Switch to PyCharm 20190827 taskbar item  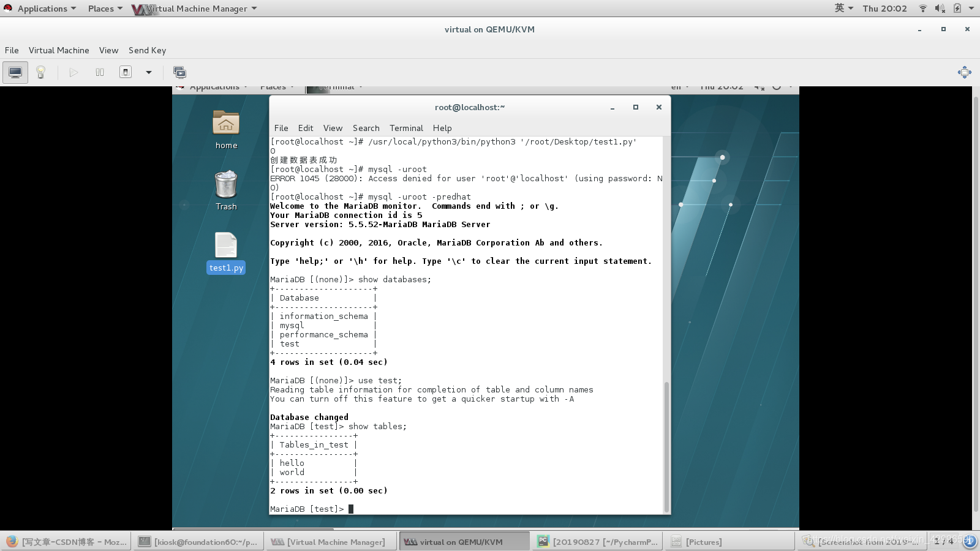tap(597, 542)
